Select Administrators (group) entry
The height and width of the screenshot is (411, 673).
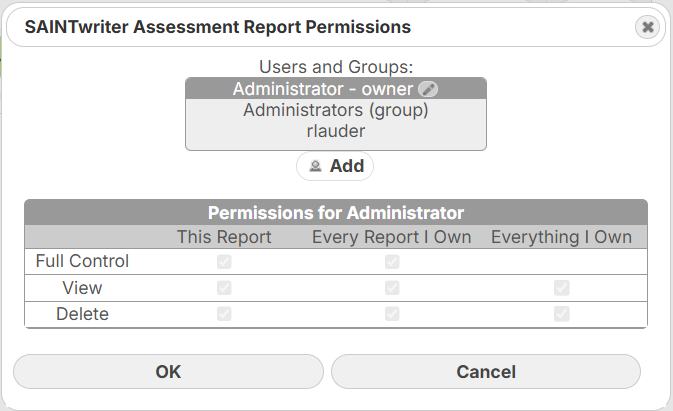(336, 110)
